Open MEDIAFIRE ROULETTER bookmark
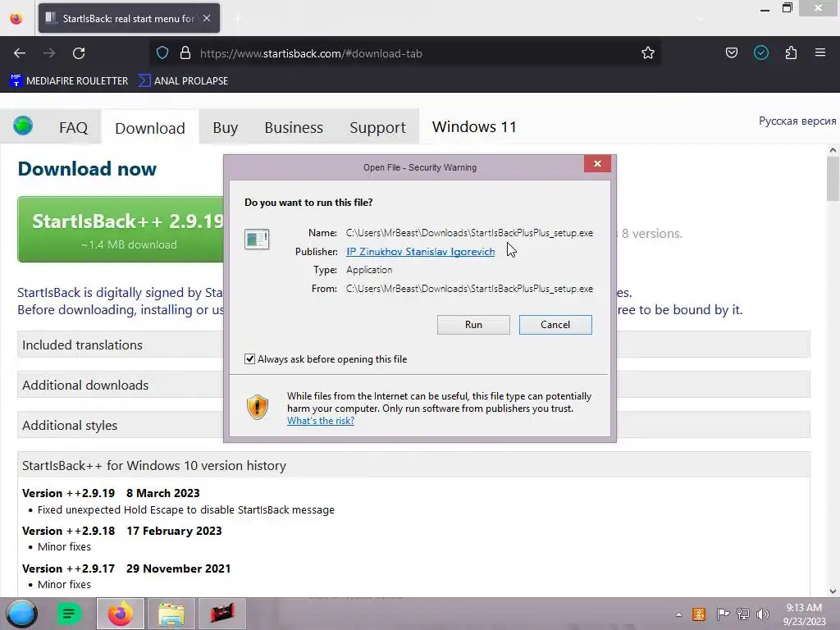This screenshot has height=630, width=840. (x=69, y=81)
